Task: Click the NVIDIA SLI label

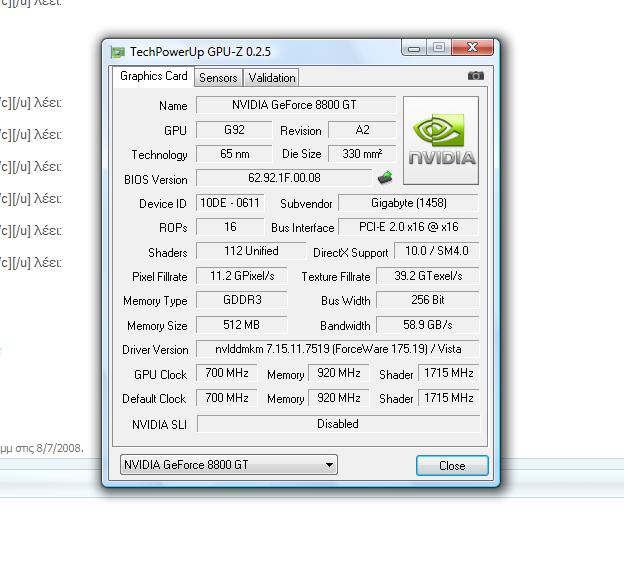Action: coord(159,425)
